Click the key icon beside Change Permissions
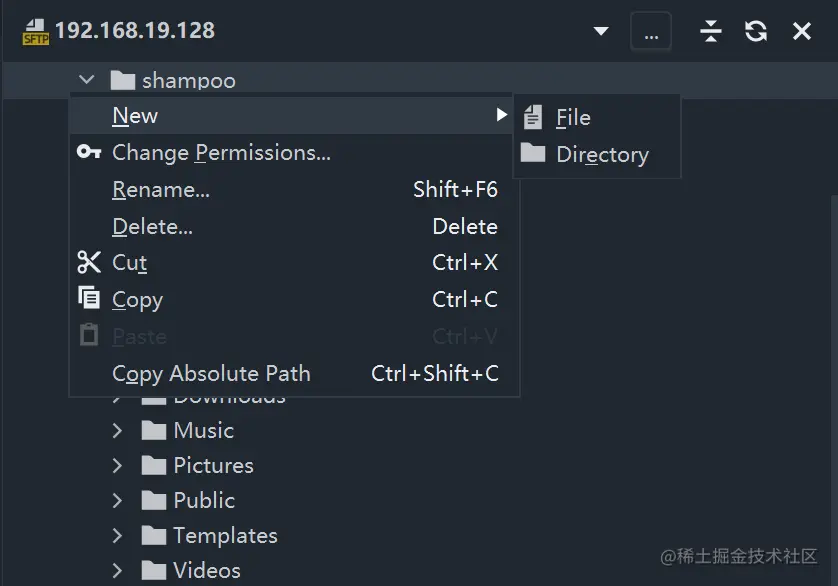This screenshot has width=838, height=586. pyautogui.click(x=89, y=152)
